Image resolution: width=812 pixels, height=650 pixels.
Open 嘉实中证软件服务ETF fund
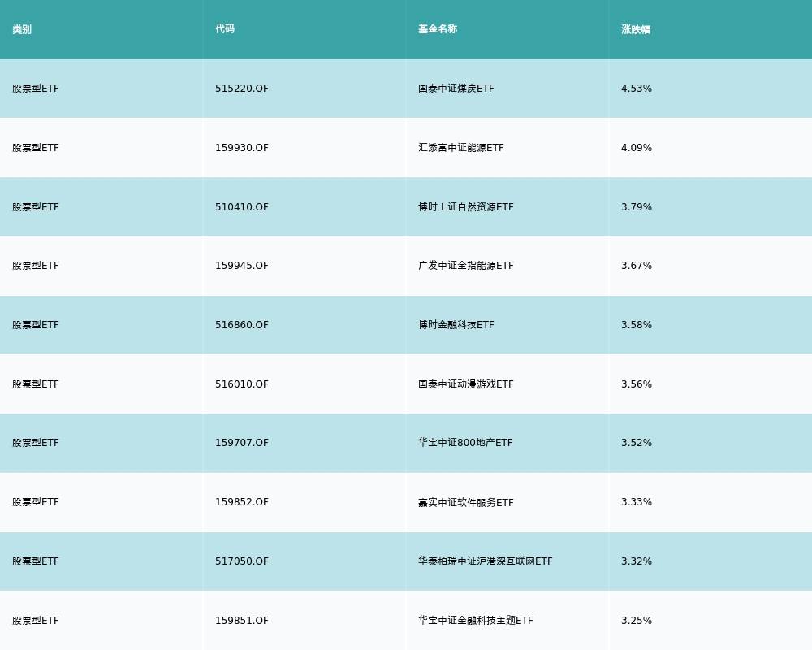(x=465, y=502)
